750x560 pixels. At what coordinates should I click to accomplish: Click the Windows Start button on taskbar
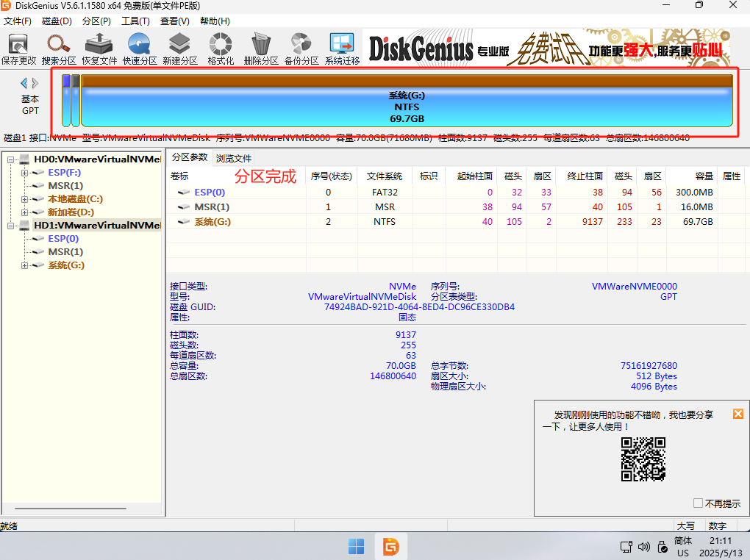coord(356,546)
